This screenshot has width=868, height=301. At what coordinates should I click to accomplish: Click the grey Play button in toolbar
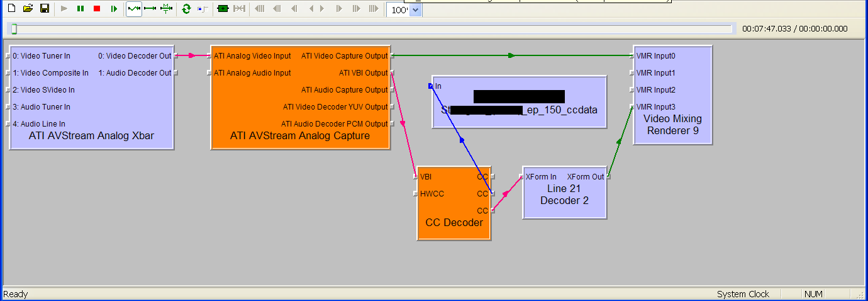pos(64,9)
